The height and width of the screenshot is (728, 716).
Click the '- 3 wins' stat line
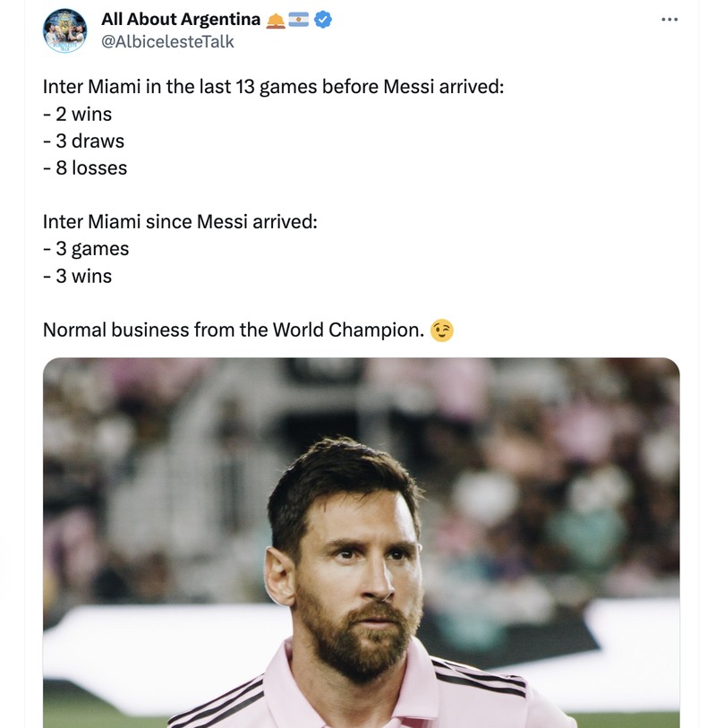point(78,276)
